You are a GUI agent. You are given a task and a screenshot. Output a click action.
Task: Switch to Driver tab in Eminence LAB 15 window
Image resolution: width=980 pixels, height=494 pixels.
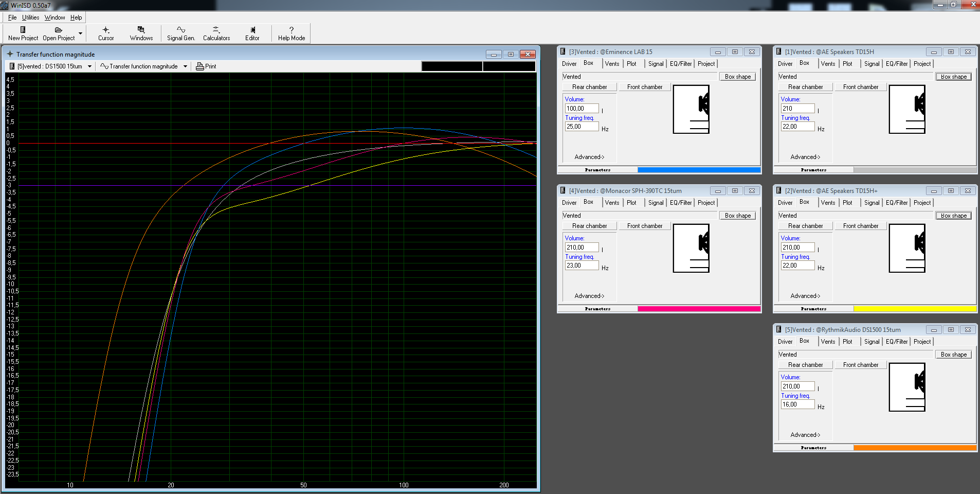point(569,64)
